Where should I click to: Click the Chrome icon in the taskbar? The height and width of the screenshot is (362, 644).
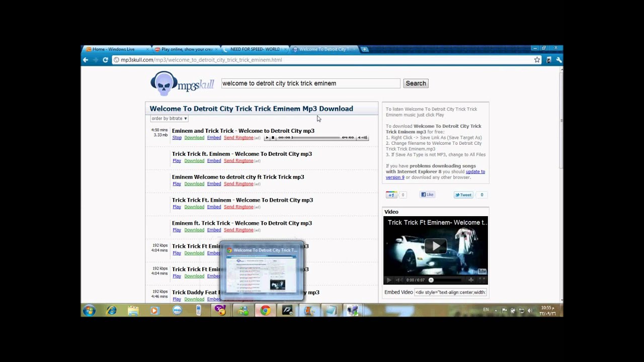pos(265,310)
